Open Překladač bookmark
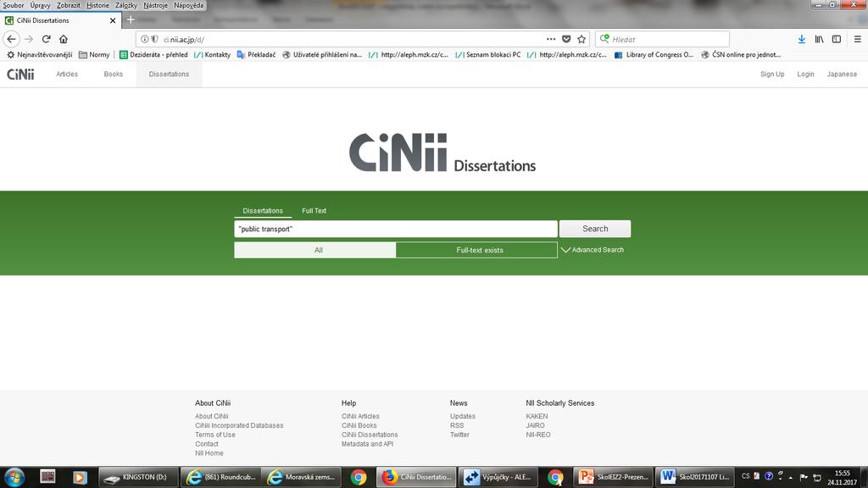 point(256,55)
